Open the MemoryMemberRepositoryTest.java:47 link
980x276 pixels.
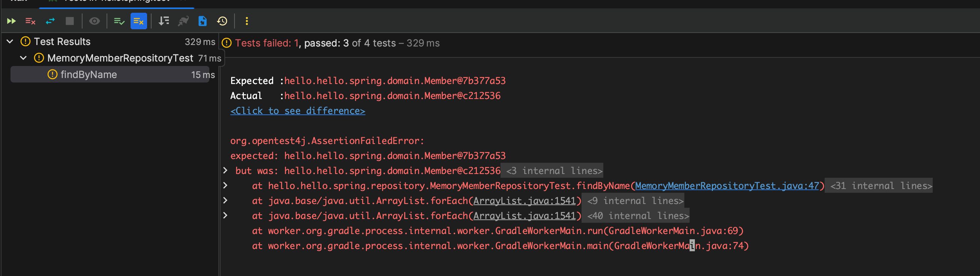pos(727,186)
